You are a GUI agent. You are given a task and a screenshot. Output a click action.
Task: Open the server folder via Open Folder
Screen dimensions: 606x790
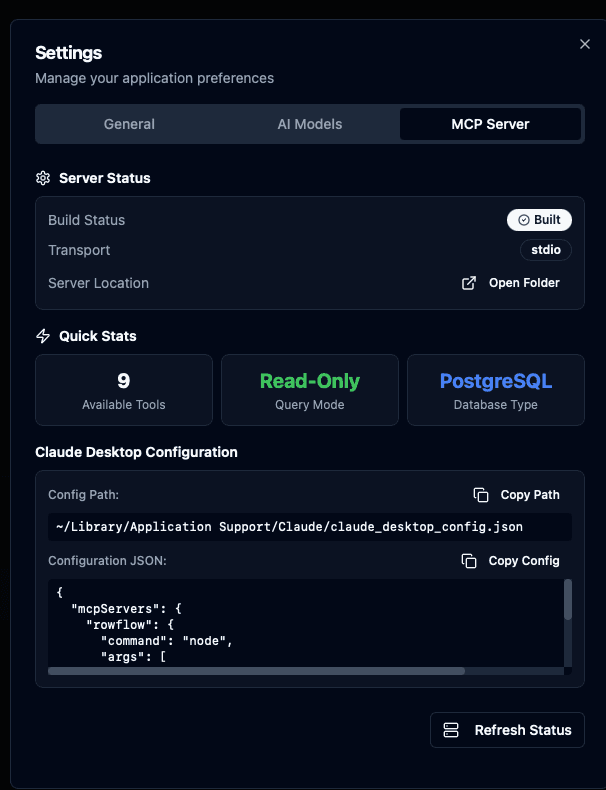(510, 283)
